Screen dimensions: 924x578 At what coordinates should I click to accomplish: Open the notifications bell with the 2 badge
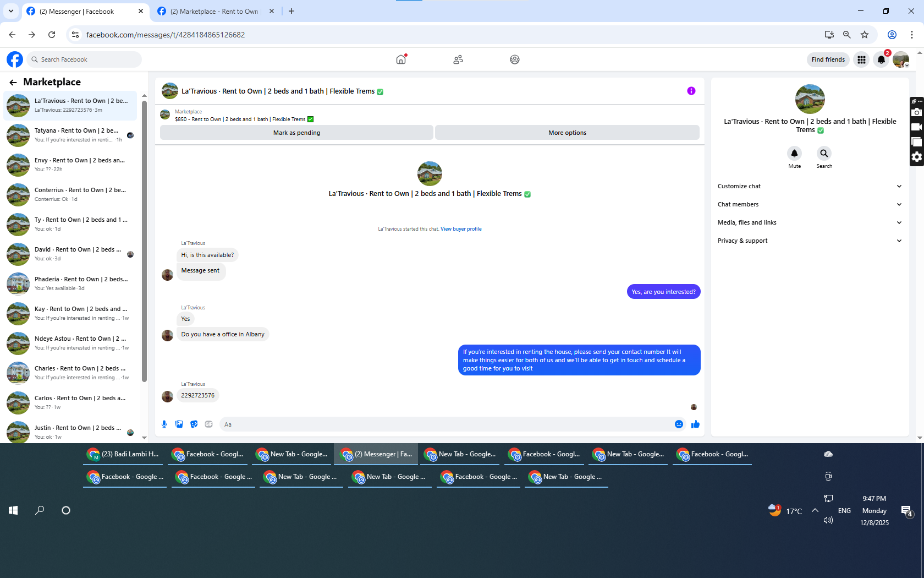point(881,59)
